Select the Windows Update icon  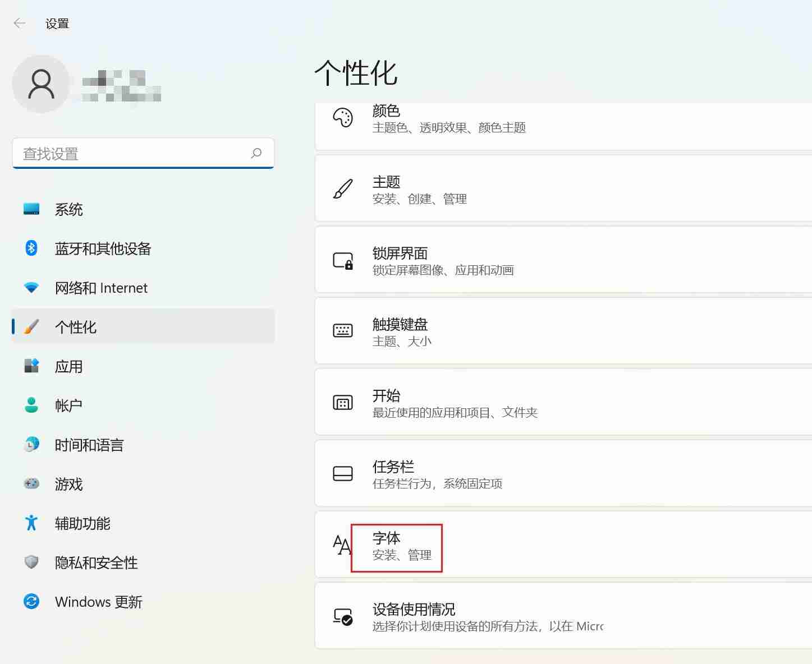(32, 601)
